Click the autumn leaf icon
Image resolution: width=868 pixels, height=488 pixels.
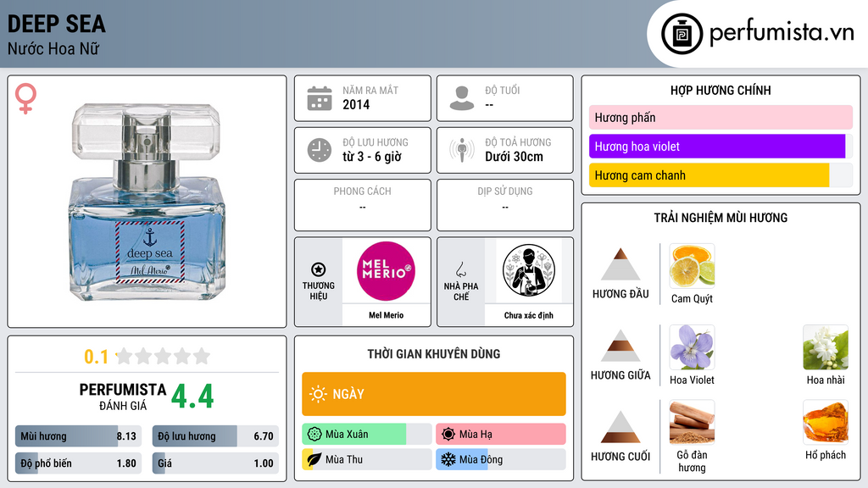click(314, 459)
